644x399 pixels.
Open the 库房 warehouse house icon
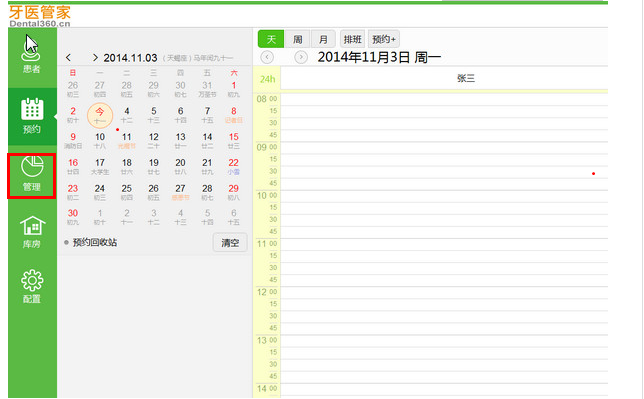click(32, 232)
